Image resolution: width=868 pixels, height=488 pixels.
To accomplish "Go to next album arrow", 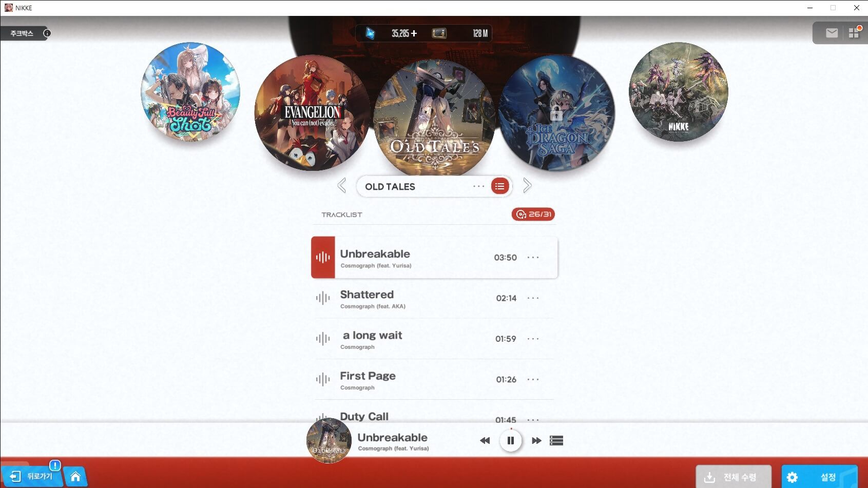I will (x=527, y=186).
